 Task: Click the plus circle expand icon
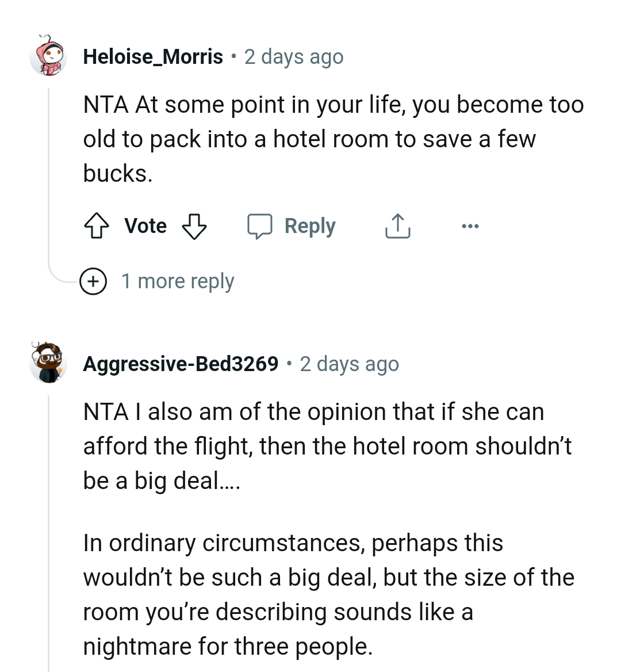pos(94,281)
